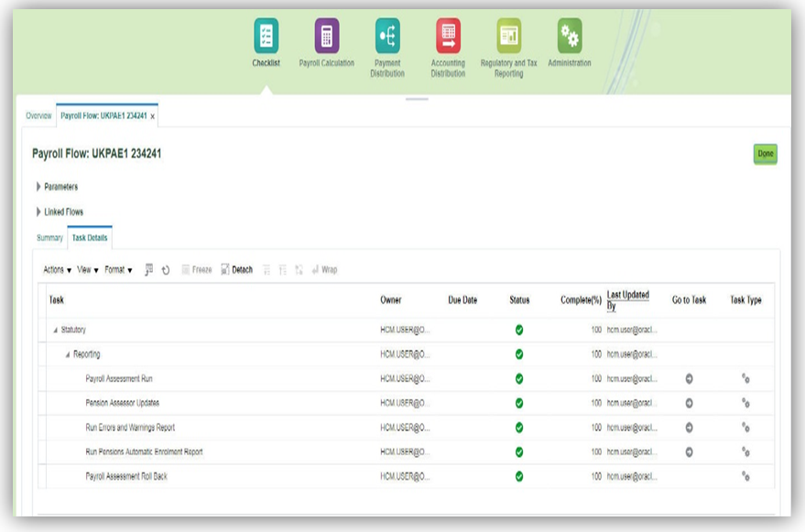Click the Due Date column header

462,300
